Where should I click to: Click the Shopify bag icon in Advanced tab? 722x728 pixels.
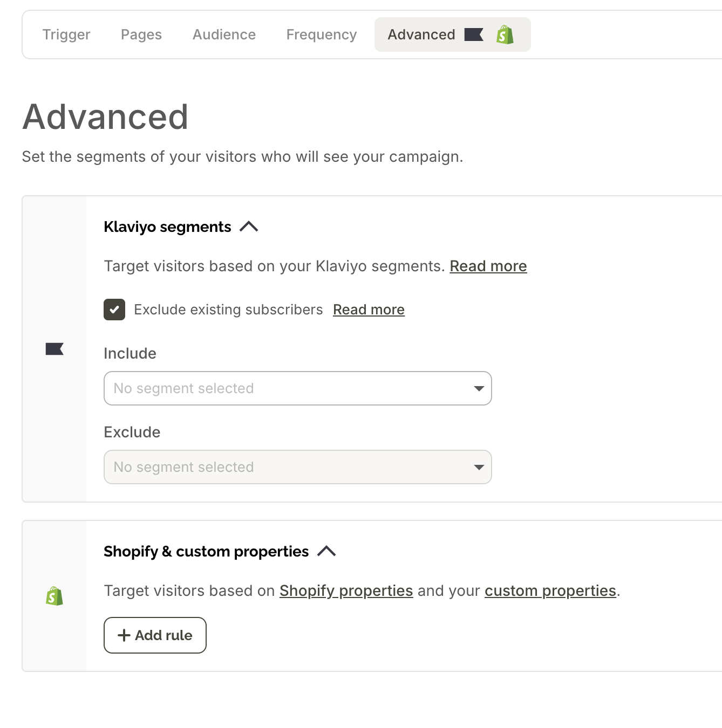[505, 35]
